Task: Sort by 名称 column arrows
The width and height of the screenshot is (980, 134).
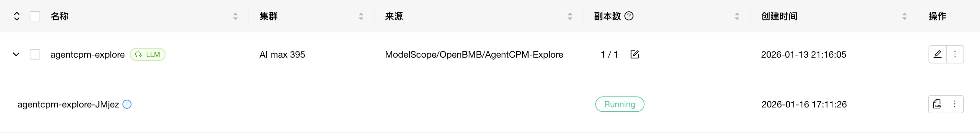Action: [235, 16]
